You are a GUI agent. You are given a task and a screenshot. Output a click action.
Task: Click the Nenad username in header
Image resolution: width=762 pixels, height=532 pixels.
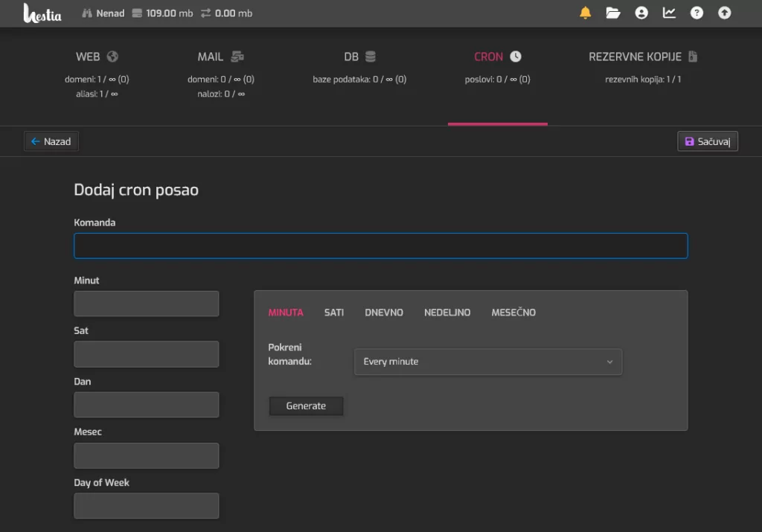(110, 13)
